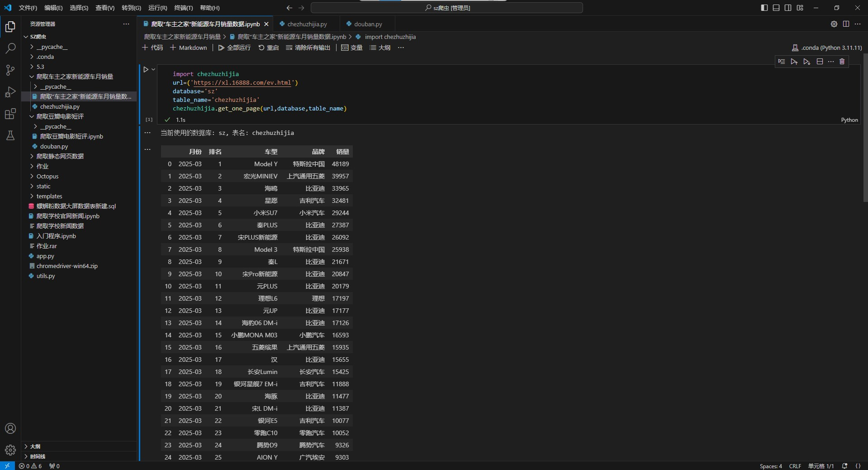Toggle bottom panel visibility
This screenshot has width=868, height=470.
pyautogui.click(x=776, y=8)
